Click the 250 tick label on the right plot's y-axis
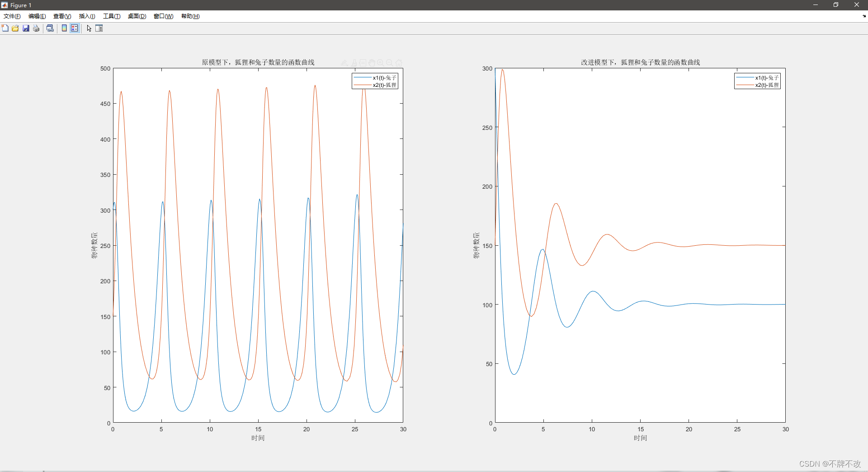 click(487, 128)
